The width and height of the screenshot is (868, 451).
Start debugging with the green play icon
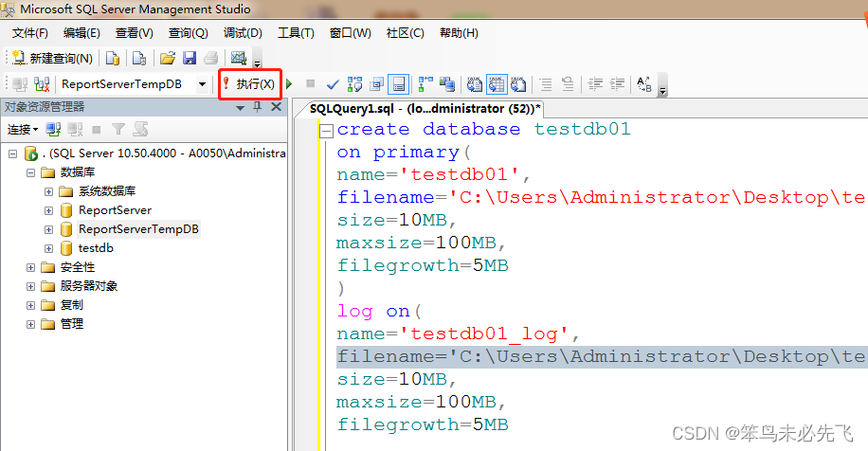[x=289, y=84]
